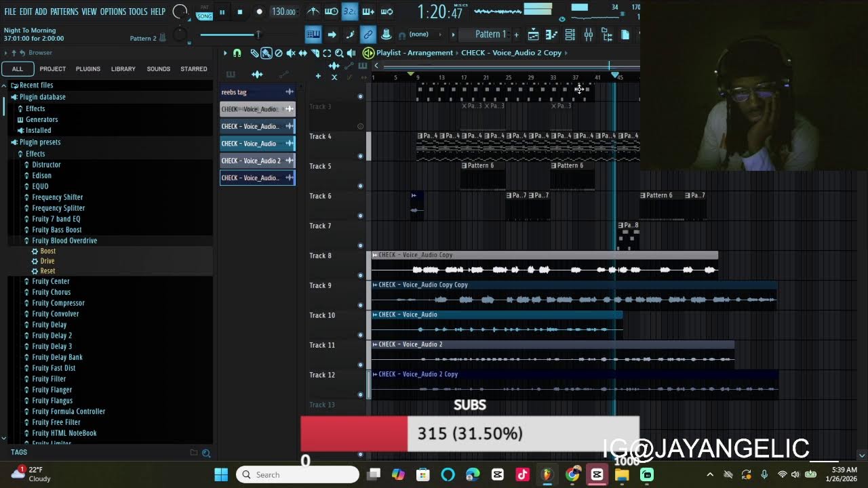Mute Track 4 using its dot

[360, 156]
